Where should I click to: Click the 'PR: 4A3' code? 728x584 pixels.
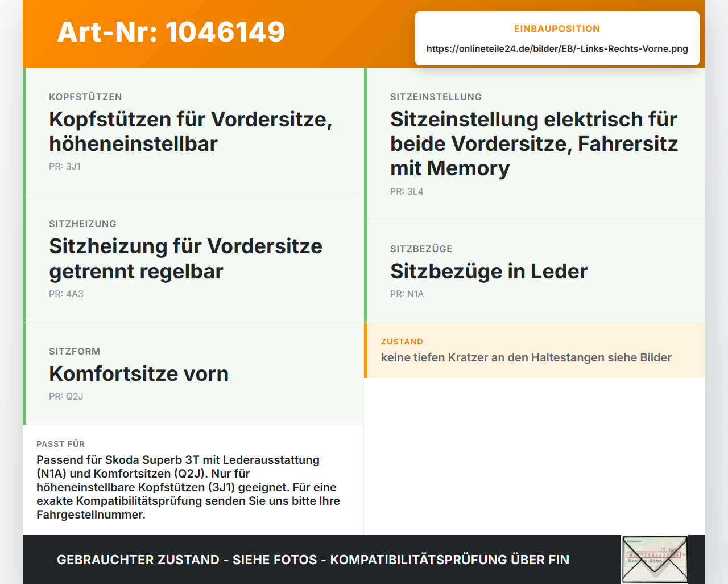(x=66, y=294)
